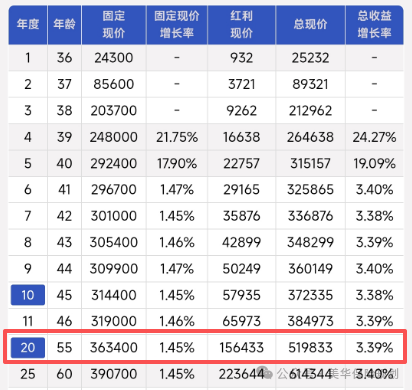Image resolution: width=412 pixels, height=390 pixels.
Task: Select fixed cash value 292400
Action: coord(114,163)
